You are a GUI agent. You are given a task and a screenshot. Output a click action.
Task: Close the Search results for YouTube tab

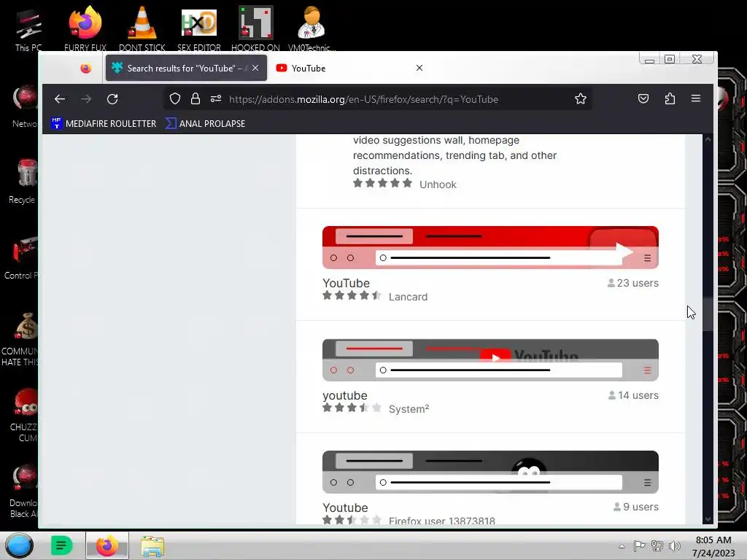255,68
